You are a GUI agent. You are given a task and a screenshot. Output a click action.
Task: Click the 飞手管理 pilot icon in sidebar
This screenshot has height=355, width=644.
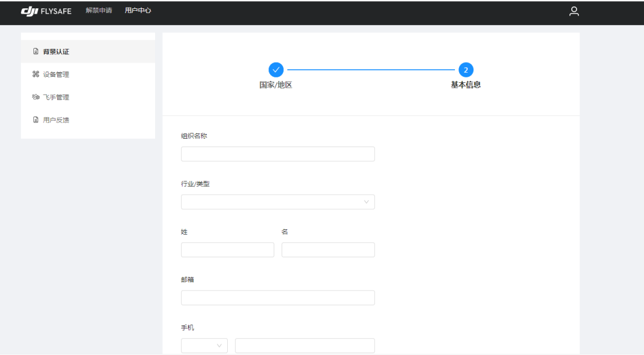(x=36, y=97)
